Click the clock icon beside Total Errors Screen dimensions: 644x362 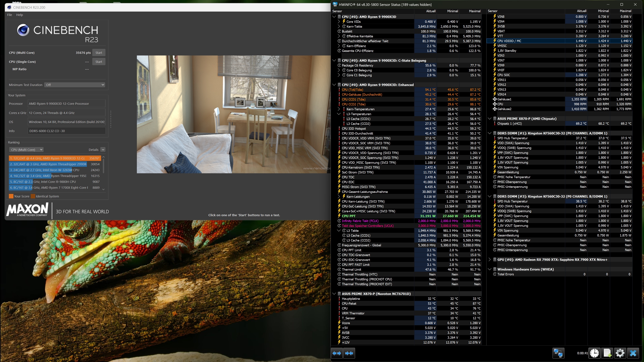pyautogui.click(x=495, y=274)
